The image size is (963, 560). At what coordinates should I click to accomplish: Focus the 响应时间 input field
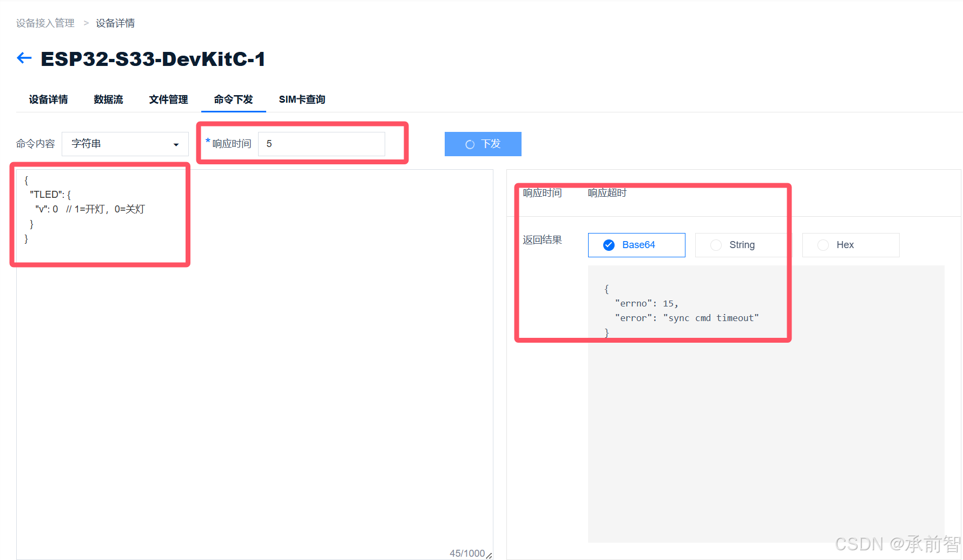pyautogui.click(x=321, y=144)
